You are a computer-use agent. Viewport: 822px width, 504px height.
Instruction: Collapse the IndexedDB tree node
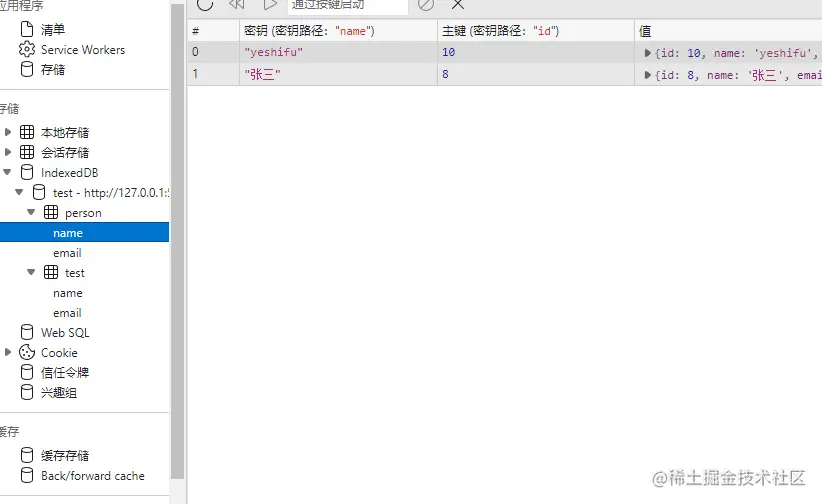7,171
